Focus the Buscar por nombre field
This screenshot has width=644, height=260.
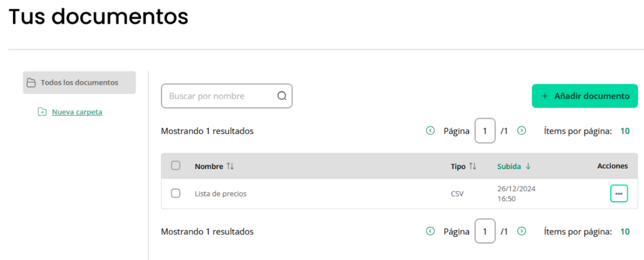click(226, 96)
